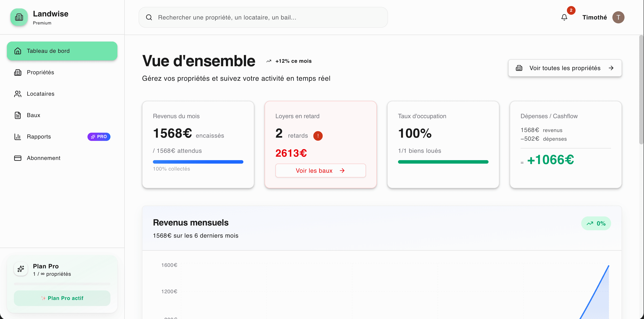Viewport: 644px width, 319px height.
Task: Click the PRO badge next to Rapports
Action: click(99, 137)
